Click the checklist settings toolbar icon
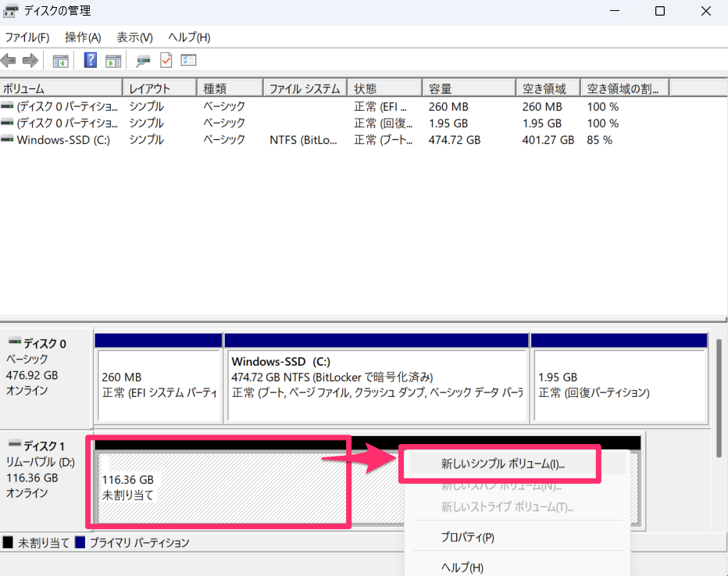Viewport: 728px width, 576px height. point(188,60)
